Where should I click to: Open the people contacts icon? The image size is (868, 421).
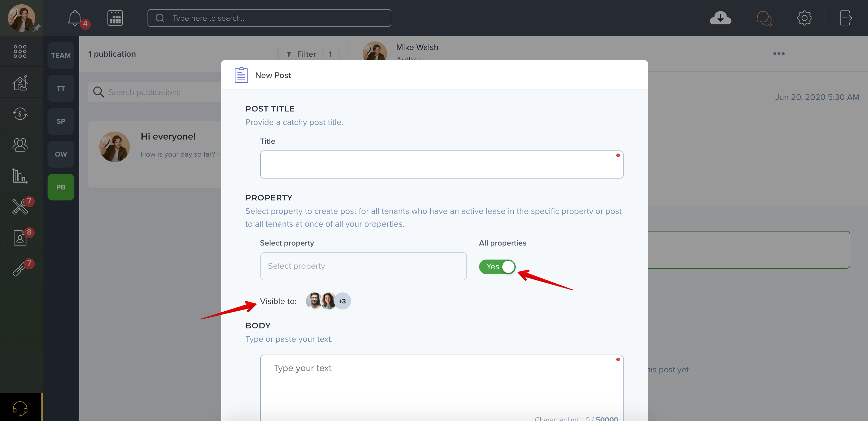tap(20, 145)
